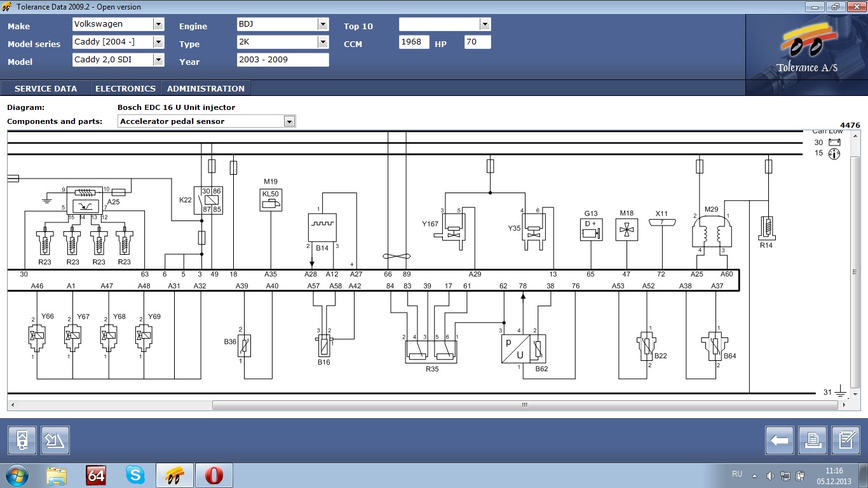The height and width of the screenshot is (488, 868).
Task: Click the B62 pressure sensor symbol
Action: click(x=523, y=348)
